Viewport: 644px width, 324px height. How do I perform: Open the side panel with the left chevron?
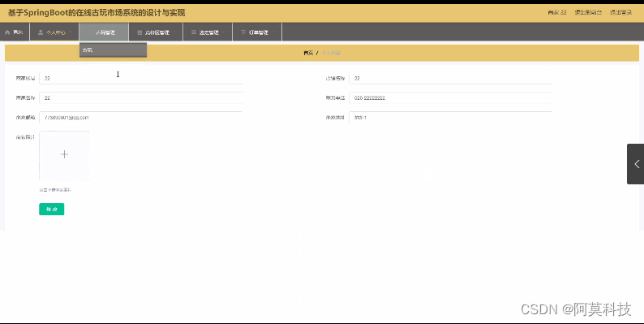(x=636, y=164)
